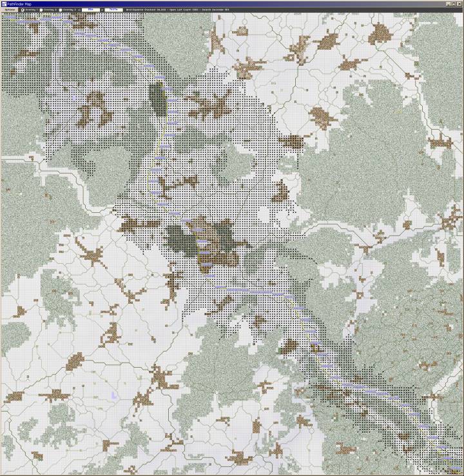The height and width of the screenshot is (476, 464).
Task: Click the PathFinder Map title bar text
Action: click(19, 5)
